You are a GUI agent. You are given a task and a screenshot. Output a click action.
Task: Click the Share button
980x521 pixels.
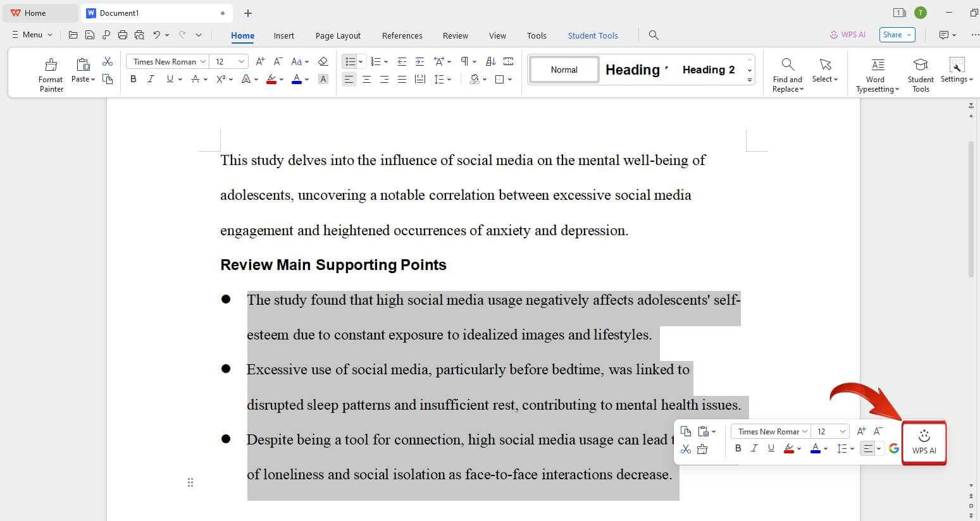click(896, 35)
